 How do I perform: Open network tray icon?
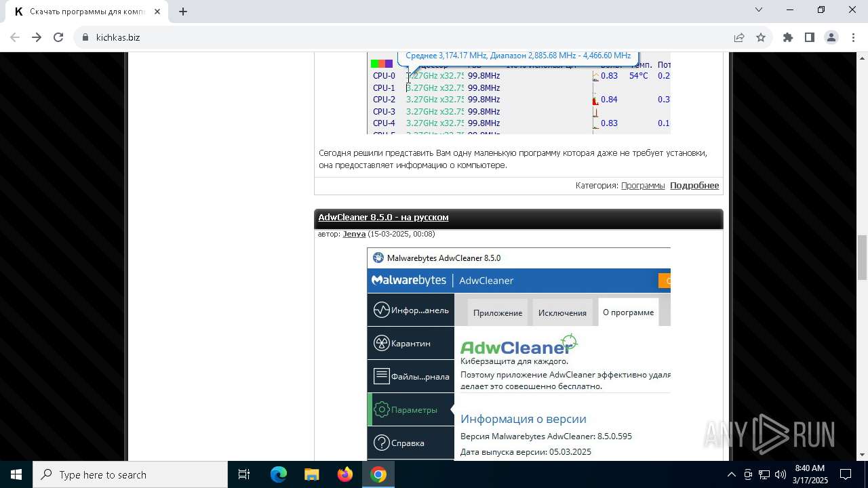pyautogui.click(x=764, y=474)
